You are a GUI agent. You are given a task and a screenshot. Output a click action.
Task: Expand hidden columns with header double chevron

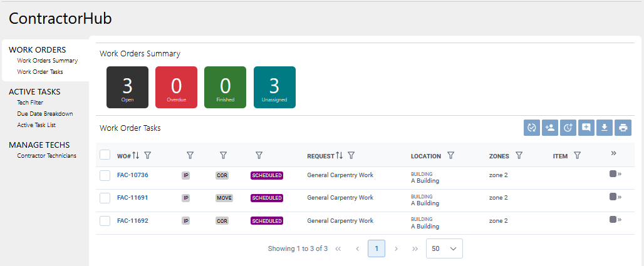click(614, 153)
